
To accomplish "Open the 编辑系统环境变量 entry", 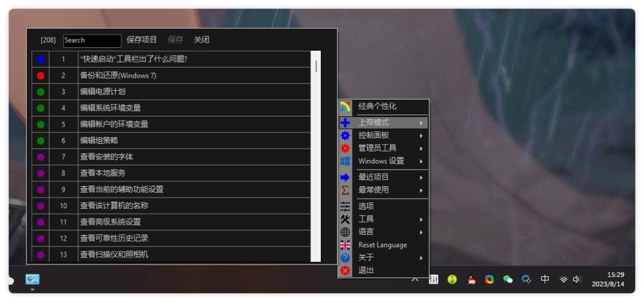I will click(x=194, y=108).
